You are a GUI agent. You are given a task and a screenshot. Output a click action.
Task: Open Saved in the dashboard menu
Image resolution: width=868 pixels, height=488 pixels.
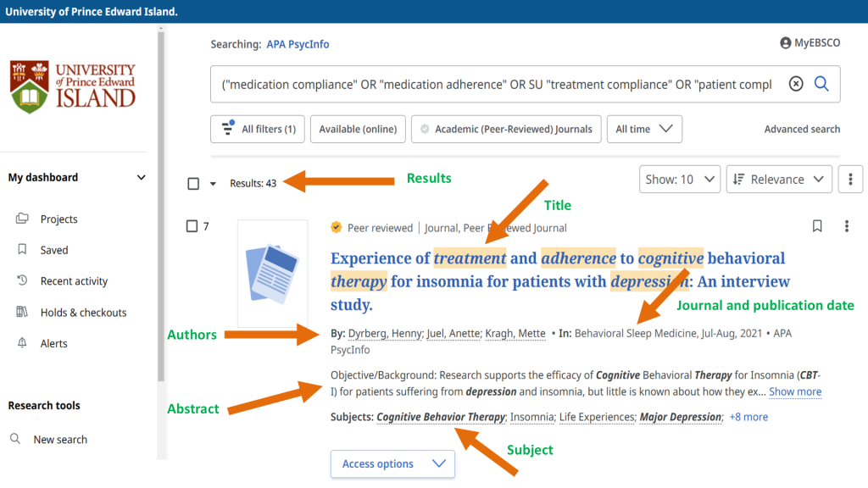(53, 250)
